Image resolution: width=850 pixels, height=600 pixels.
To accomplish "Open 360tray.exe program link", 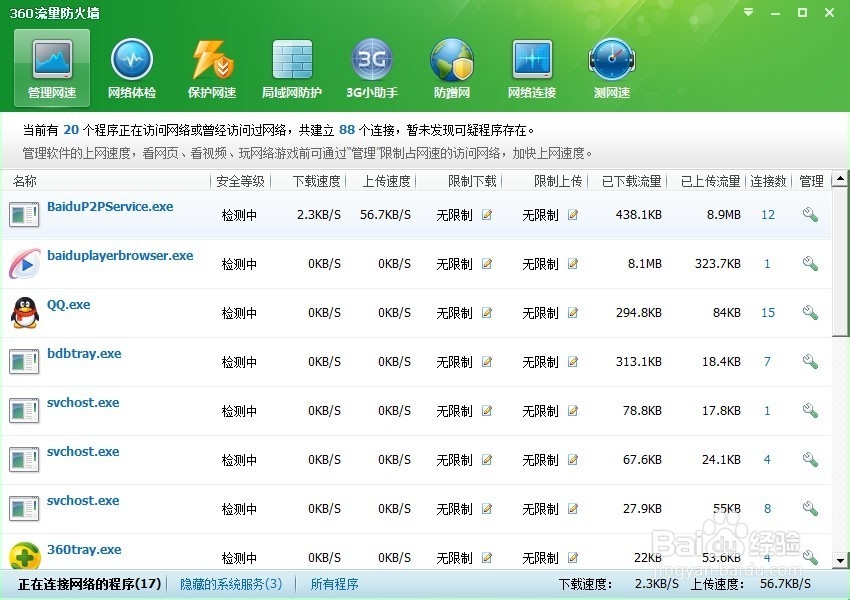I will coord(84,550).
